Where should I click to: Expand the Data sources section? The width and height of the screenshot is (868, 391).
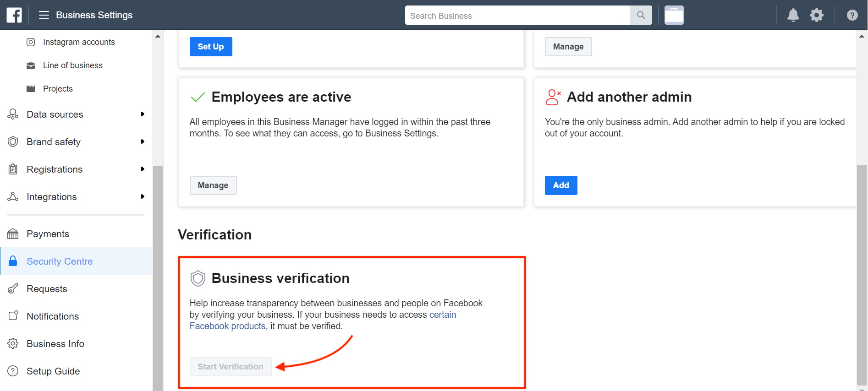[76, 114]
